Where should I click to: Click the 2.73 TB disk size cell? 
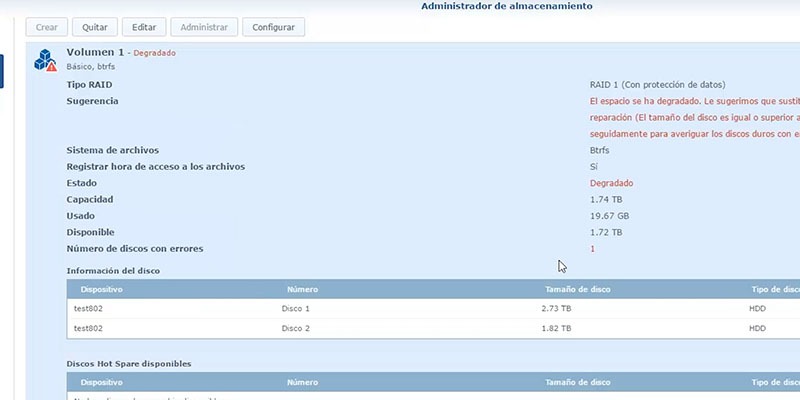(x=556, y=309)
